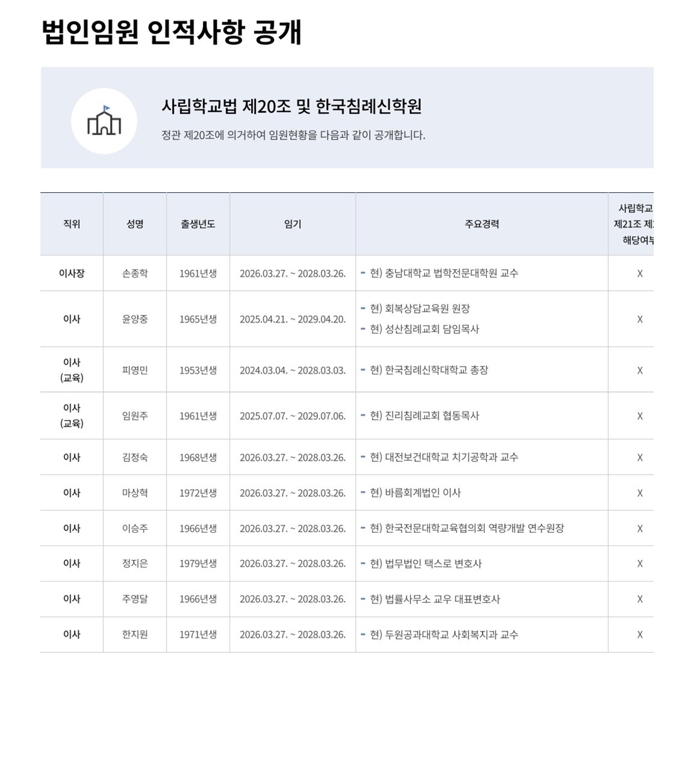This screenshot has width=676, height=784.
Task: Click 김정숙 in the name column
Action: [135, 457]
